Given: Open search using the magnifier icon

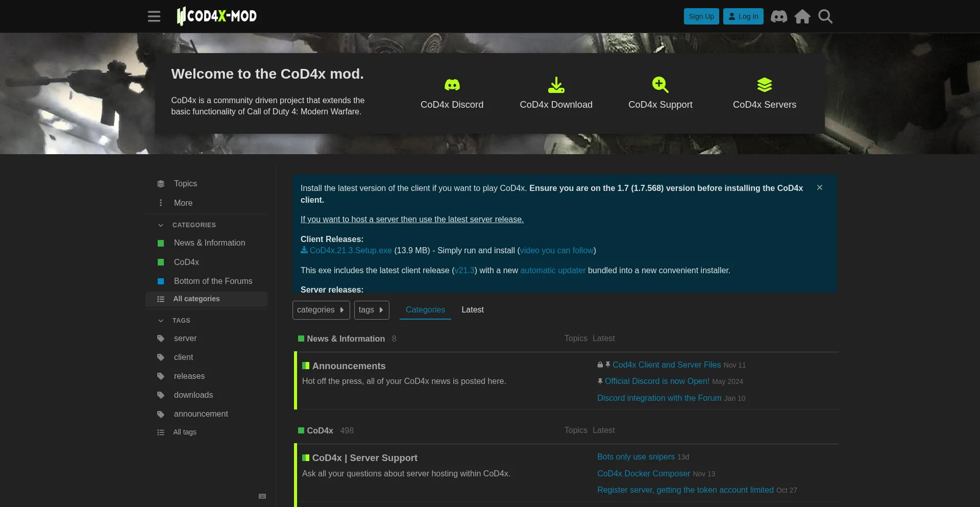Looking at the screenshot, I should (825, 16).
